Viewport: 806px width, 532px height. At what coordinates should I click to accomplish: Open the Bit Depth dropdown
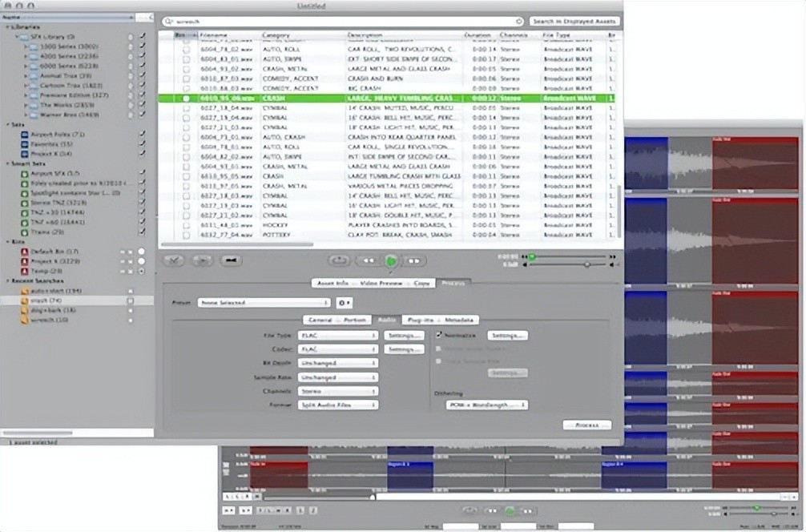point(338,363)
